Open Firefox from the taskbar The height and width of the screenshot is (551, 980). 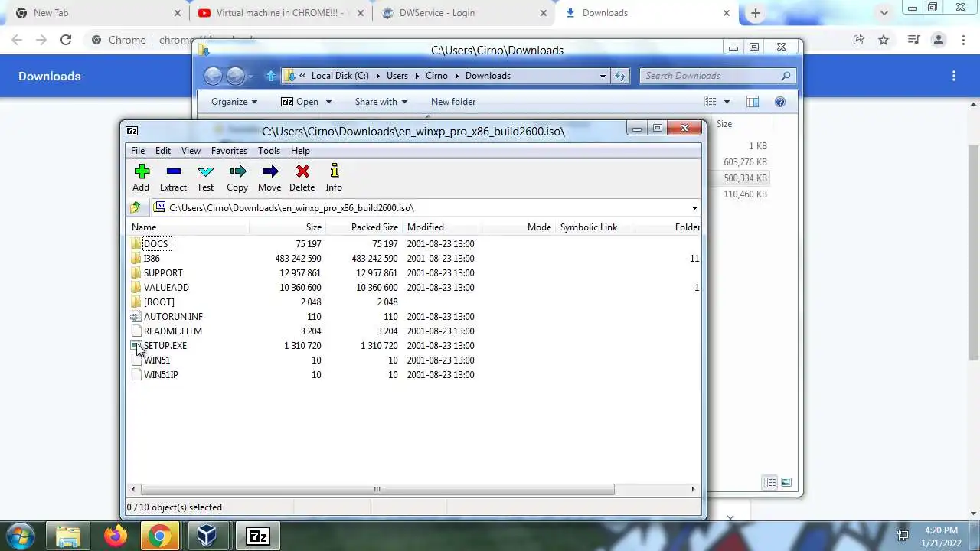point(116,536)
